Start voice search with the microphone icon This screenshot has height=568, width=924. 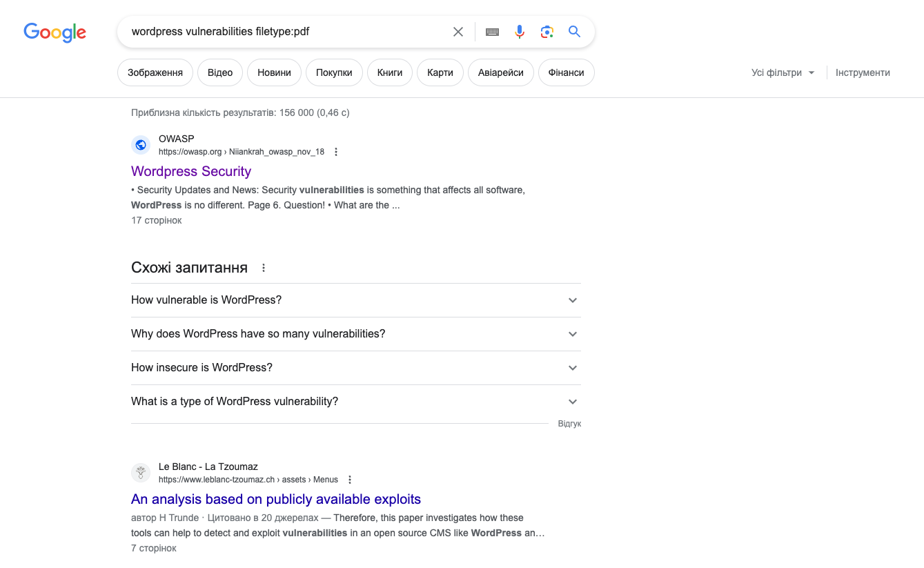pyautogui.click(x=520, y=32)
